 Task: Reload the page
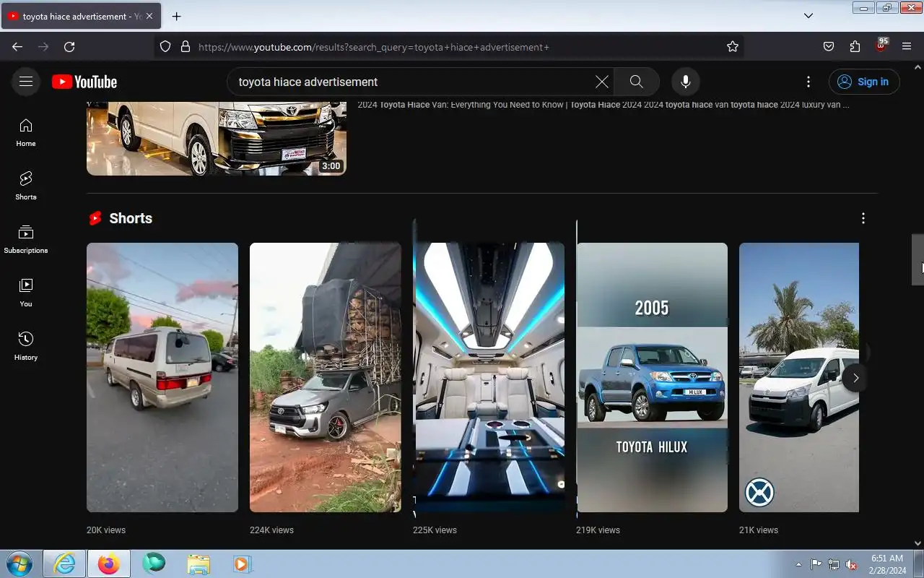click(x=69, y=47)
